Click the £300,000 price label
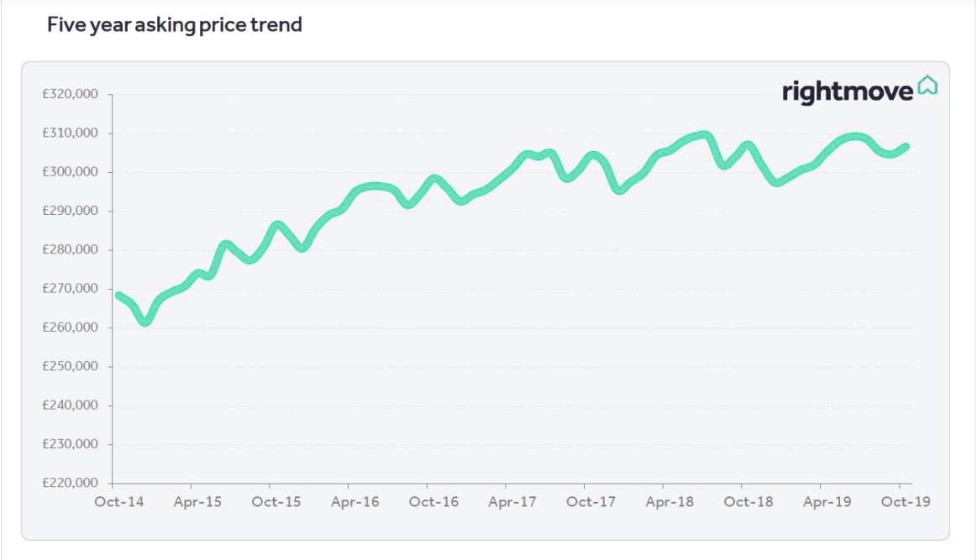977x560 pixels. click(x=71, y=172)
